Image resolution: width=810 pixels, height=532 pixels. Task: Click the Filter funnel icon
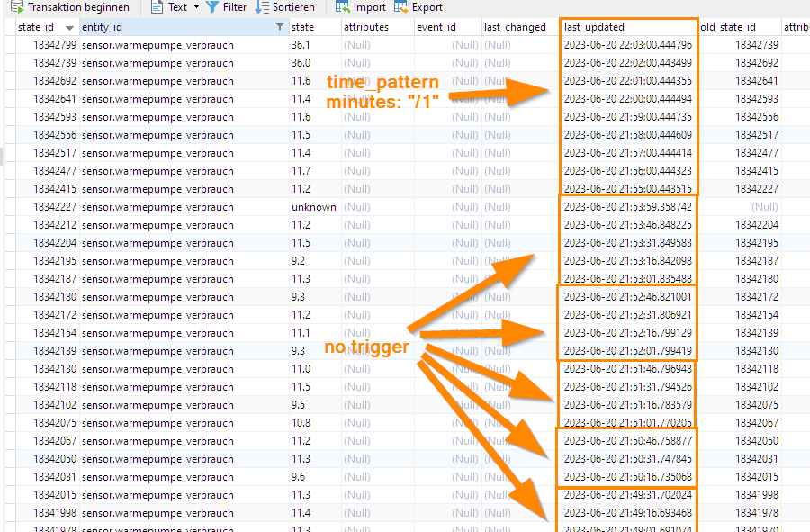tap(212, 6)
